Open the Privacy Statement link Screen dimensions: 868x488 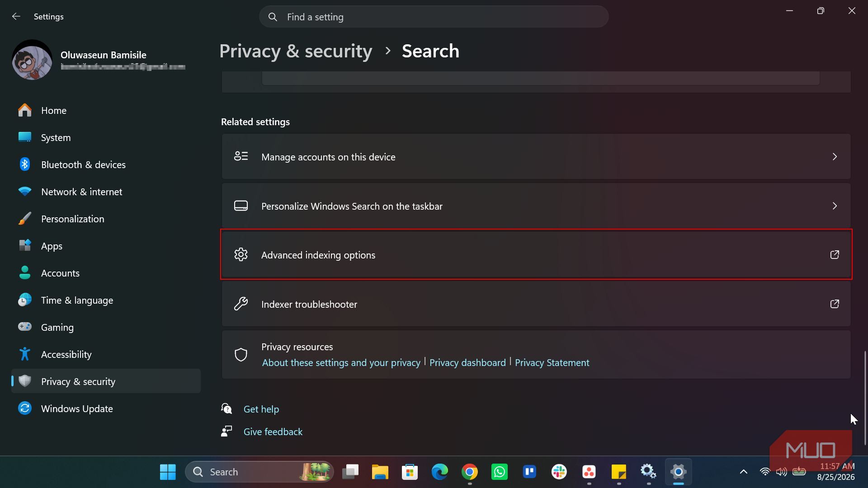click(552, 363)
